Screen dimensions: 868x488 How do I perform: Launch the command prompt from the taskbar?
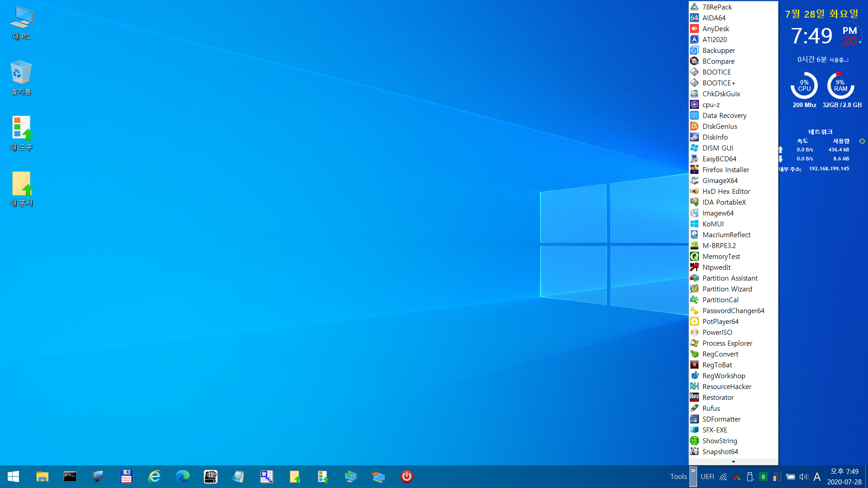coord(70,477)
